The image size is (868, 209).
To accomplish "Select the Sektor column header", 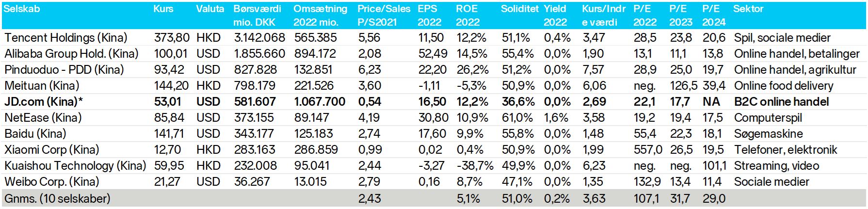I will (x=748, y=9).
